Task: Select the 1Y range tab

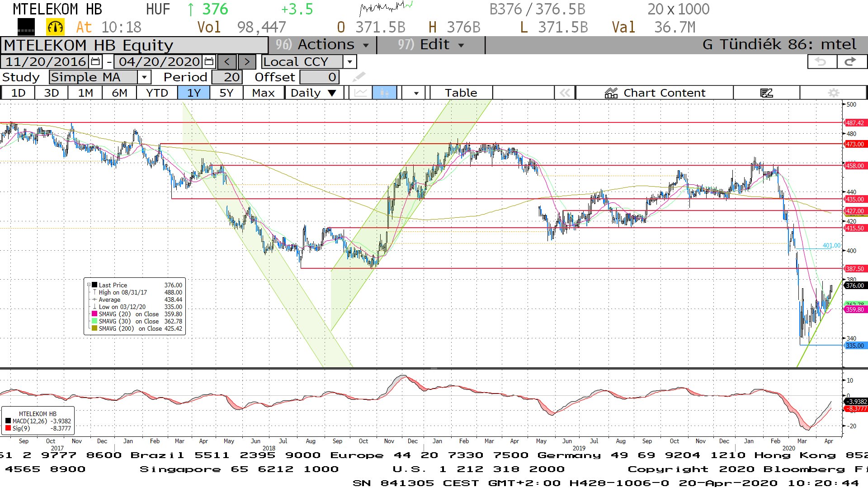Action: pos(194,93)
